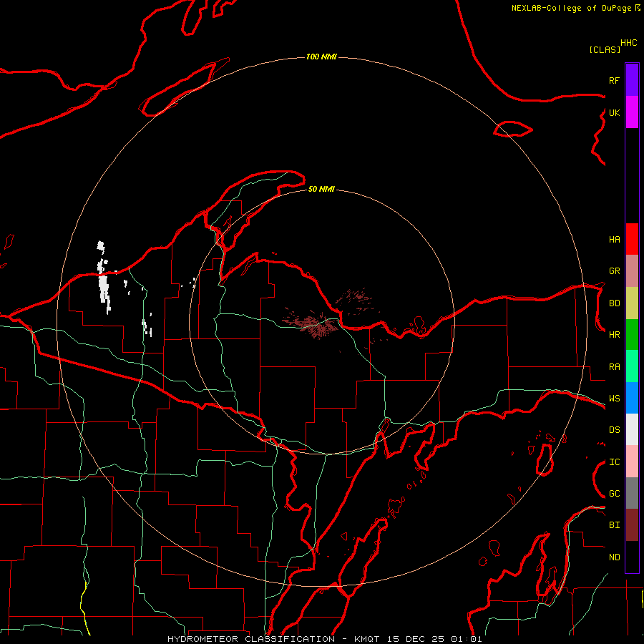This screenshot has width=644, height=644.
Task: Click the 100 NMI range ring label
Action: (x=321, y=57)
